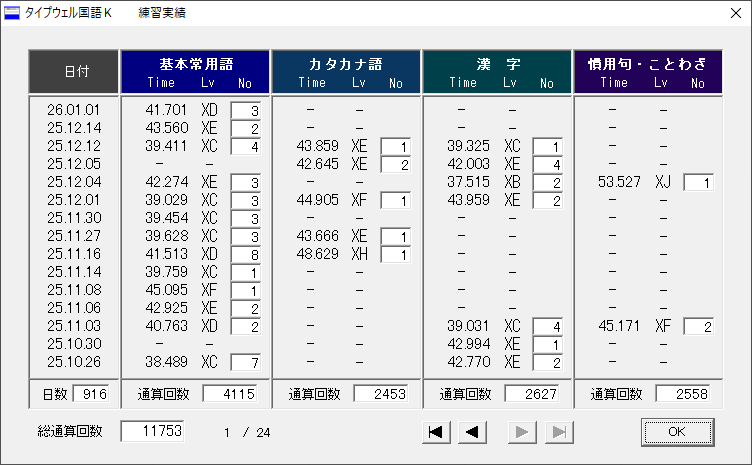Click the XB level in 漢字
This screenshot has width=752, height=465.
(512, 182)
